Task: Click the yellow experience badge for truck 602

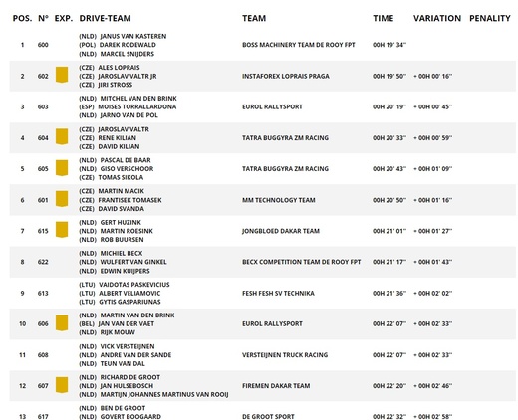Action: pos(62,75)
